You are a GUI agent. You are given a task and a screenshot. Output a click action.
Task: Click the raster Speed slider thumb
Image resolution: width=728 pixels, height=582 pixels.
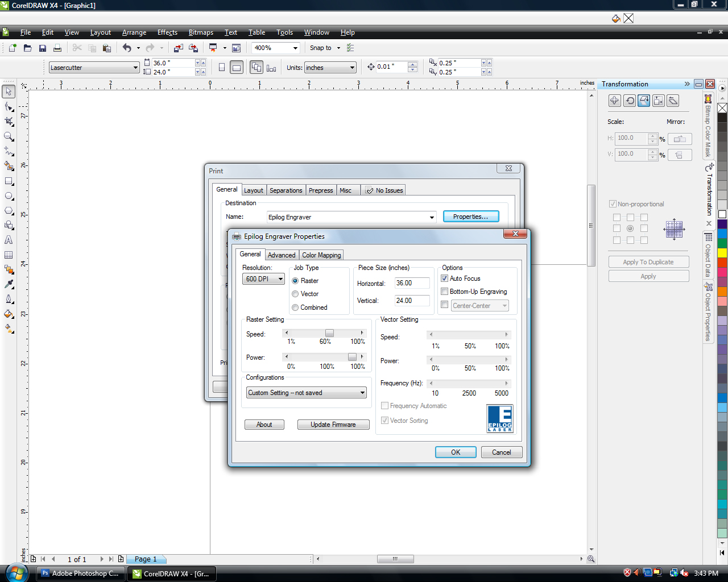[329, 333]
